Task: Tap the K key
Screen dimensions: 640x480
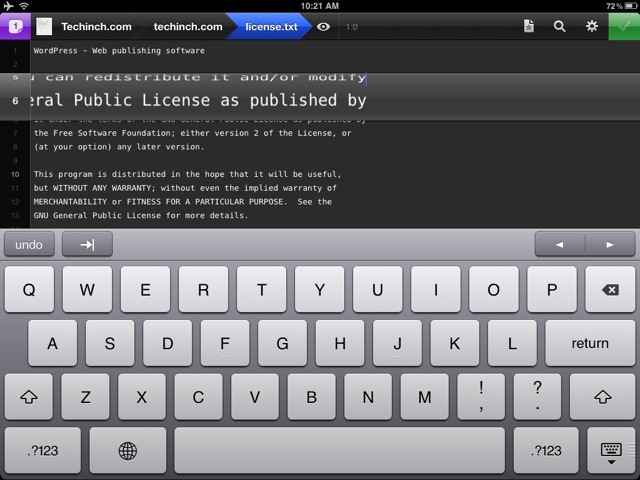Action: [455, 343]
